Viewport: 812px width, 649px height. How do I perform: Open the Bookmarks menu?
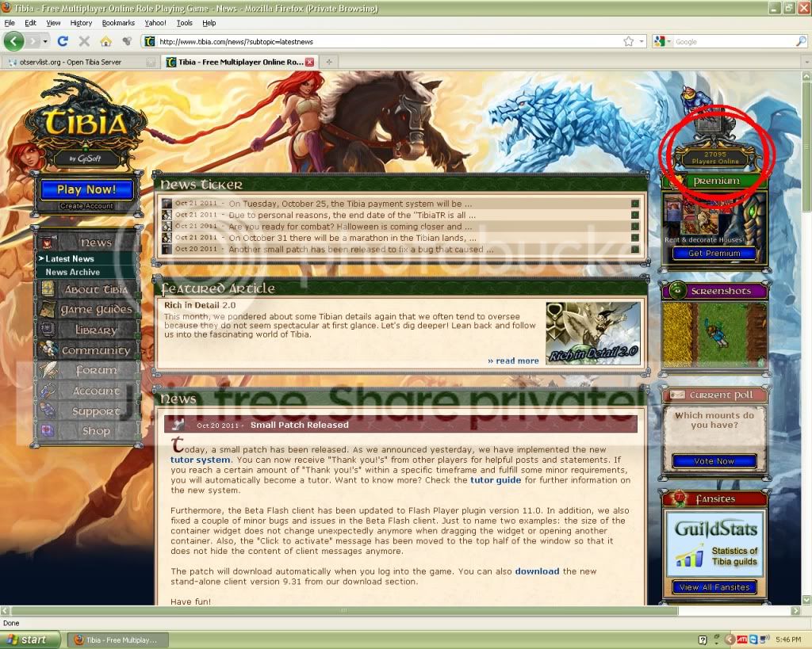tap(118, 23)
